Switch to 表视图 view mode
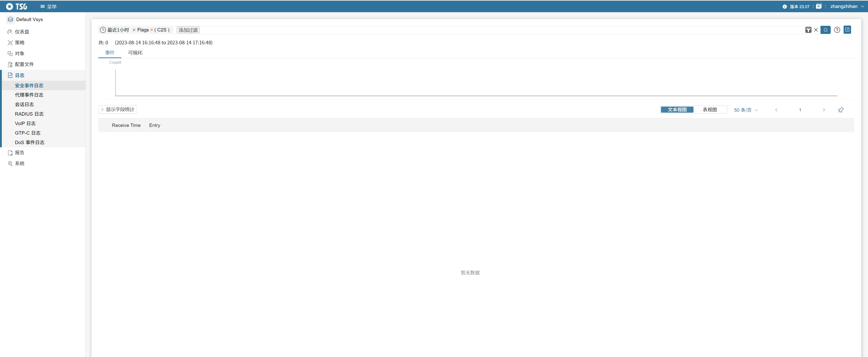The height and width of the screenshot is (357, 868). pos(710,109)
